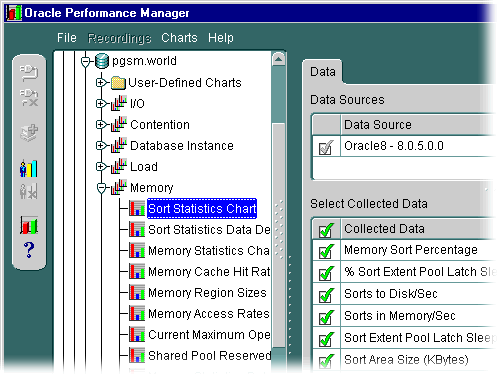Uncheck Memory Sort Percentage checkbox

coord(326,251)
